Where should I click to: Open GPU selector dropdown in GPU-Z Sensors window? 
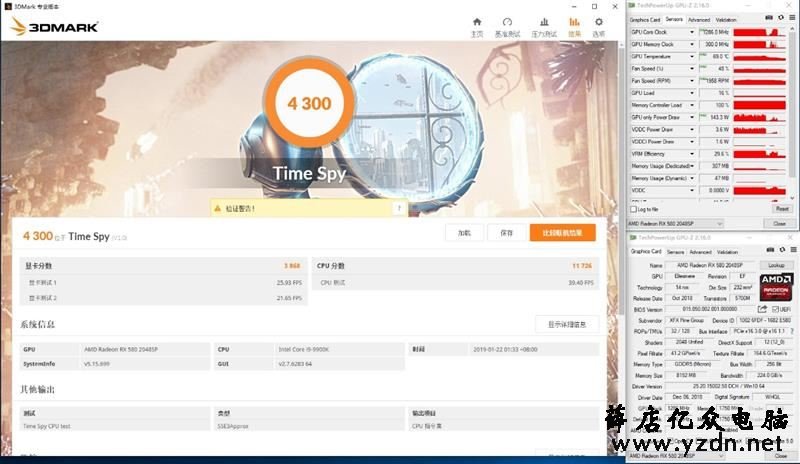(x=676, y=224)
